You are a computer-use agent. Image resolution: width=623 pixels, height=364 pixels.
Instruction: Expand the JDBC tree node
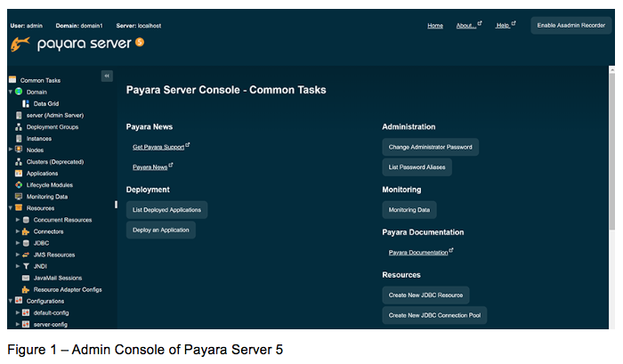point(17,243)
